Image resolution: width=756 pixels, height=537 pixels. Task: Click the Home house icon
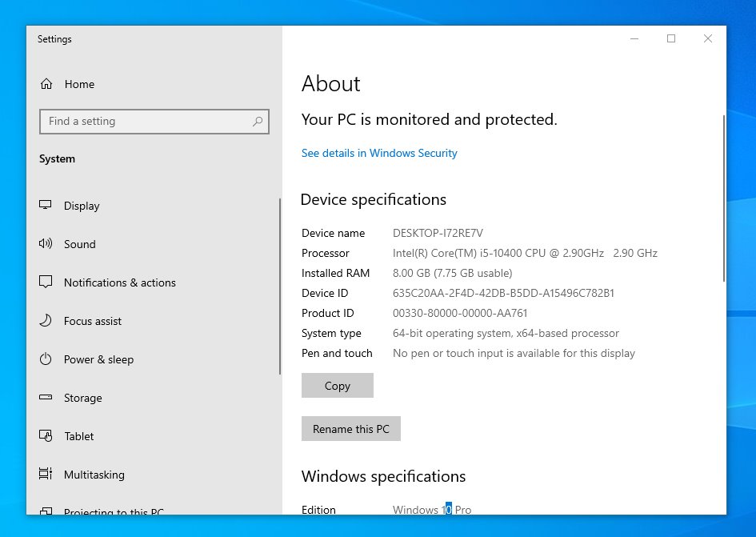46,84
